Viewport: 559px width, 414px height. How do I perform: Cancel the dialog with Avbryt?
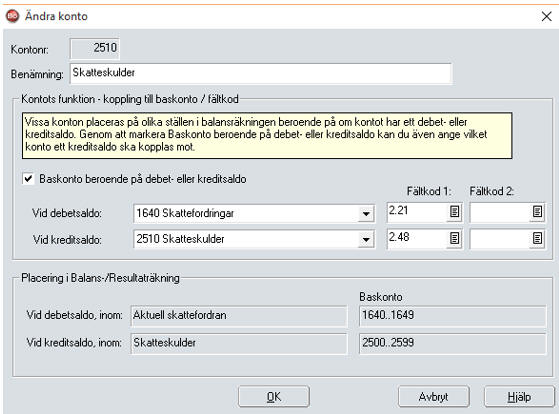[x=433, y=397]
